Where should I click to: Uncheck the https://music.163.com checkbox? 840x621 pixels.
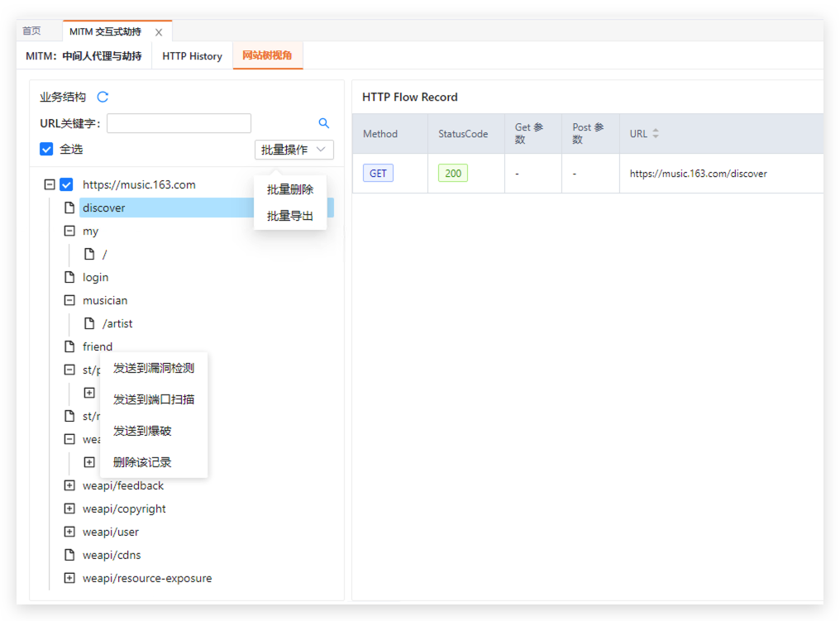point(67,184)
